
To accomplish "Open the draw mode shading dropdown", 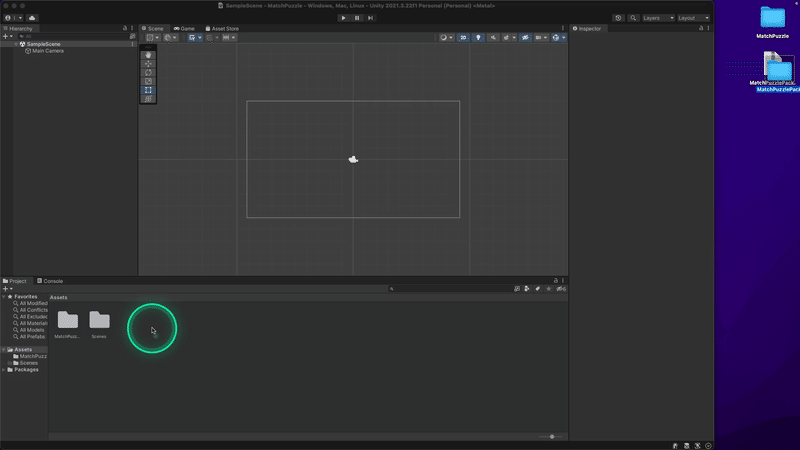I will (446, 37).
